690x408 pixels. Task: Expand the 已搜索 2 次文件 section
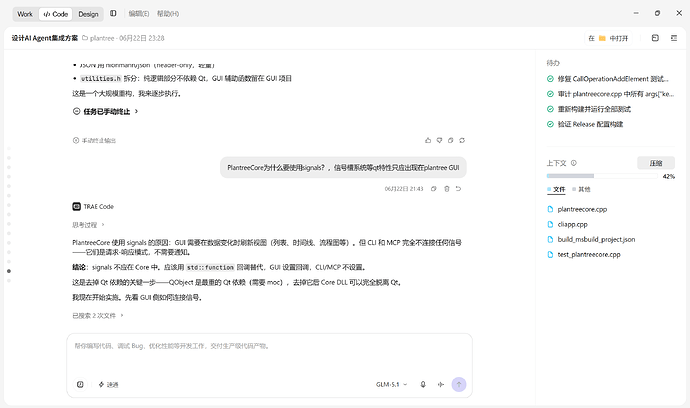pos(98,316)
